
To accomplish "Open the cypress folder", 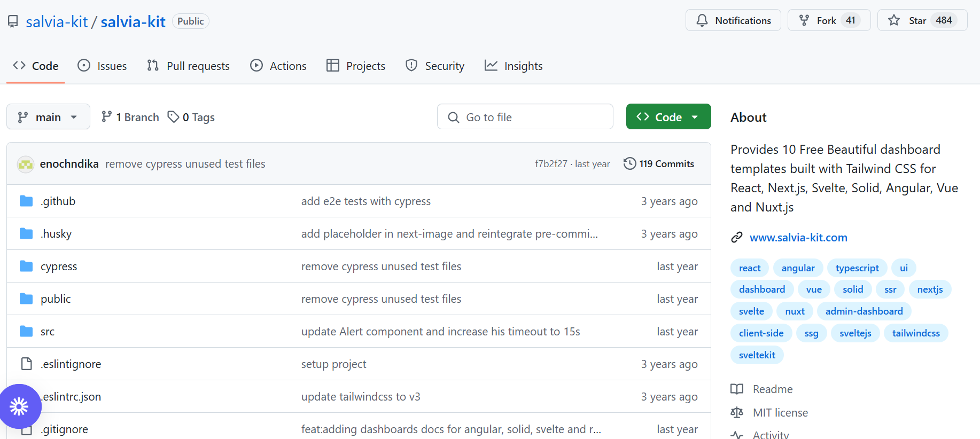I will [59, 266].
